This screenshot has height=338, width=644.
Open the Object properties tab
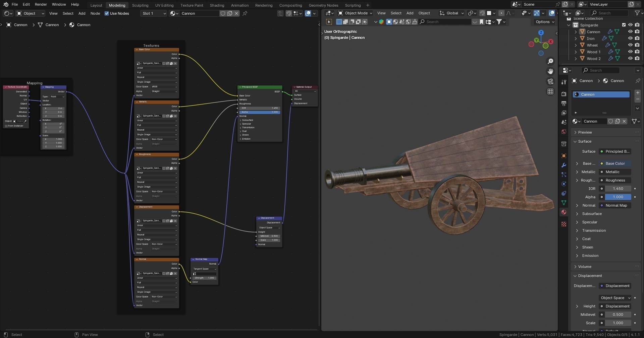click(564, 156)
